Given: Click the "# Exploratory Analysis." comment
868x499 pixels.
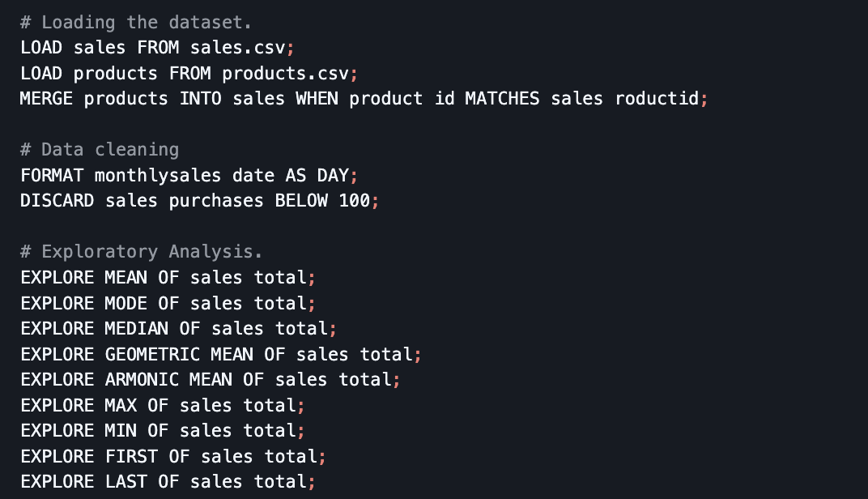Looking at the screenshot, I should (142, 251).
